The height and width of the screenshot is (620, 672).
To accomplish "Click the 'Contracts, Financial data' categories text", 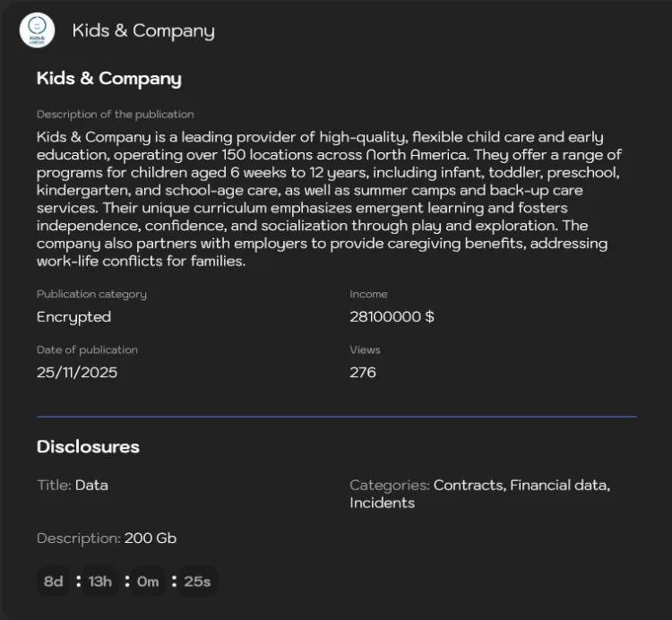I will tap(521, 485).
